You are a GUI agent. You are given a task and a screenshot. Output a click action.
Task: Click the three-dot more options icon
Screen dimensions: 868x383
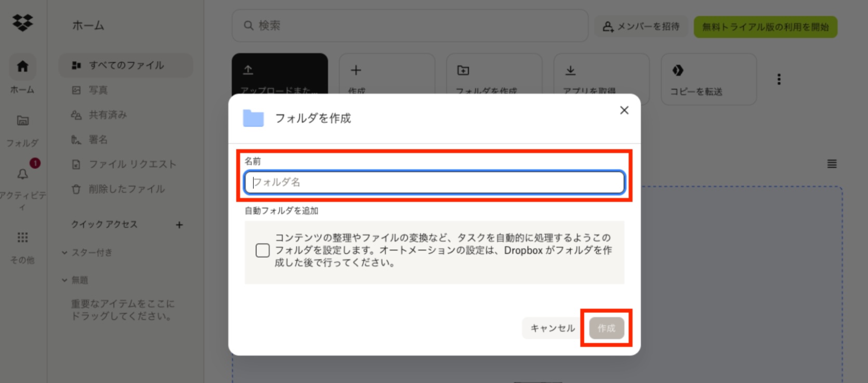[x=779, y=79]
